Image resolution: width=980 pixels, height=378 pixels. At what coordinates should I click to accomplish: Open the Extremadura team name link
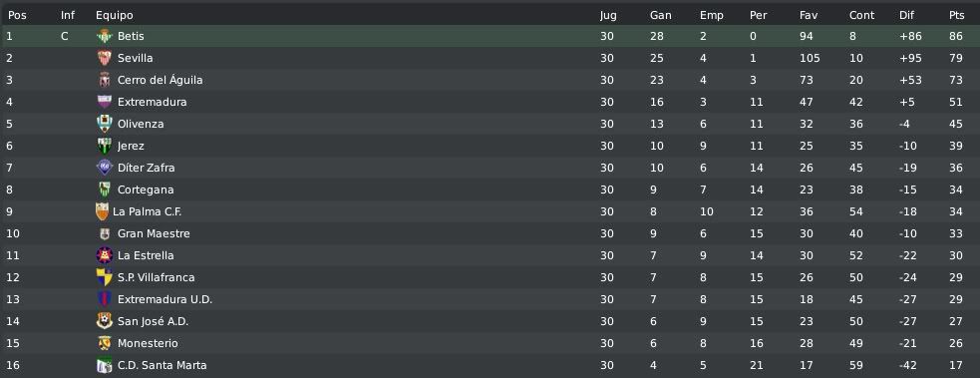pyautogui.click(x=152, y=102)
